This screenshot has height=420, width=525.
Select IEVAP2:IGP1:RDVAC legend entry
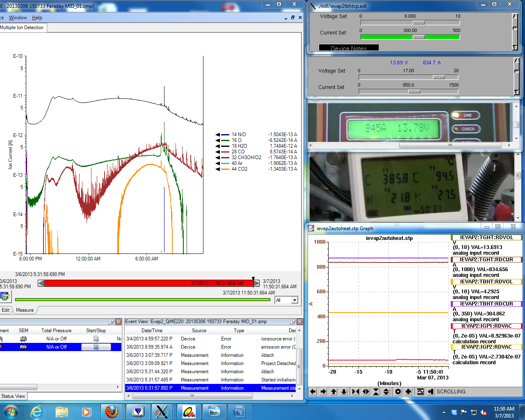point(486,326)
